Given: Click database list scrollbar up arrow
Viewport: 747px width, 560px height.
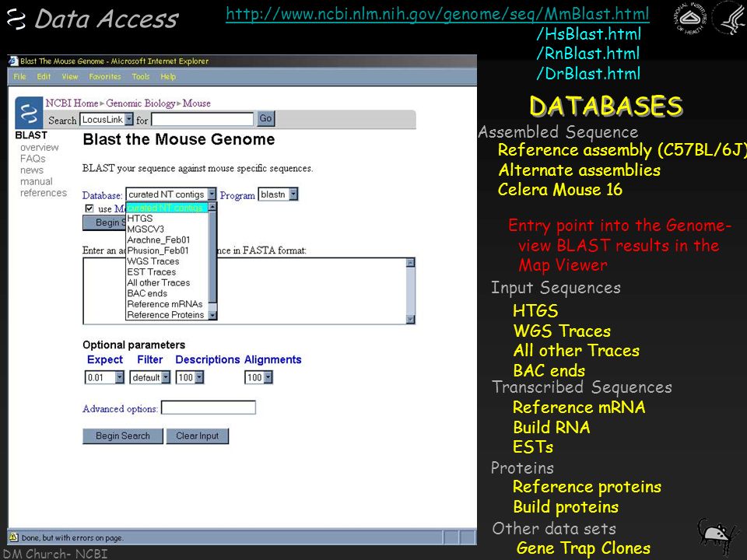Looking at the screenshot, I should (x=212, y=207).
